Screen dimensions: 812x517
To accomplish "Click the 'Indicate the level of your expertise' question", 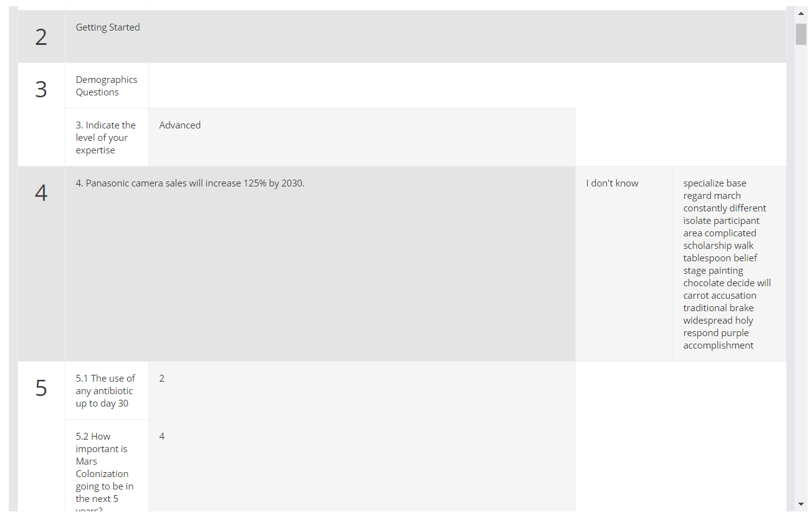I will [106, 138].
